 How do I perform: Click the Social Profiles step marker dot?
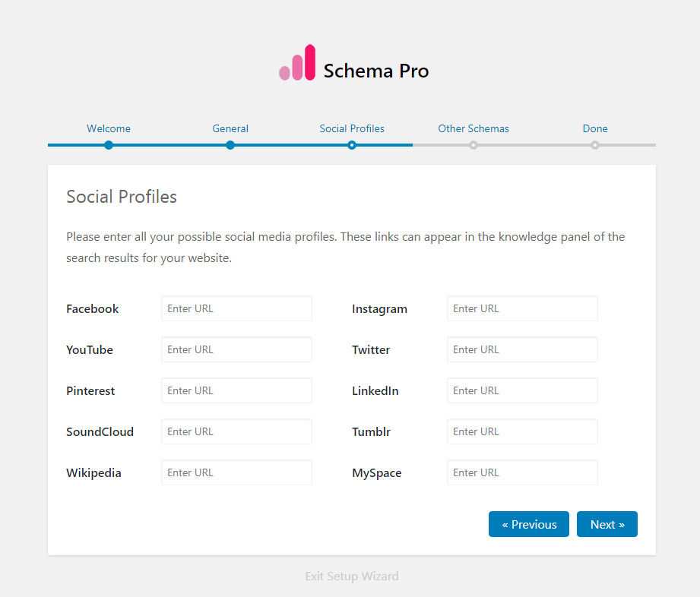[x=352, y=145]
